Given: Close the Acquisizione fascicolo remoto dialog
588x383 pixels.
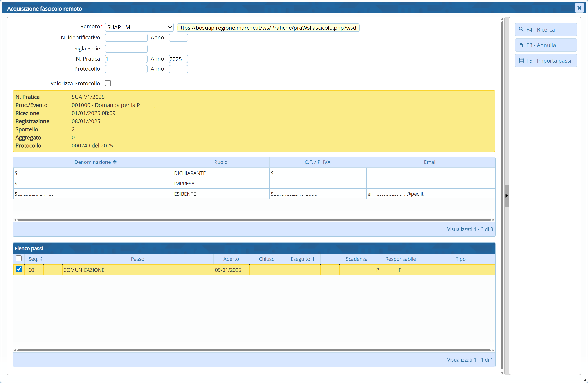Looking at the screenshot, I should [x=579, y=8].
